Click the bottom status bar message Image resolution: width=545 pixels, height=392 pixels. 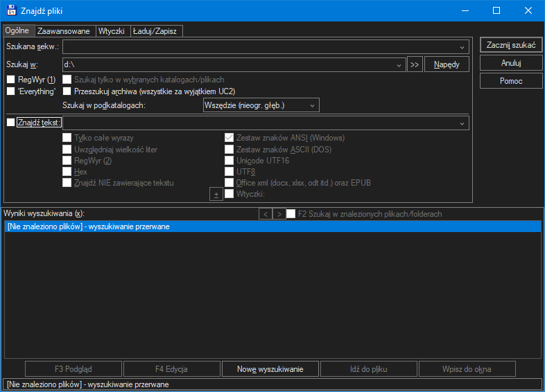[272, 384]
